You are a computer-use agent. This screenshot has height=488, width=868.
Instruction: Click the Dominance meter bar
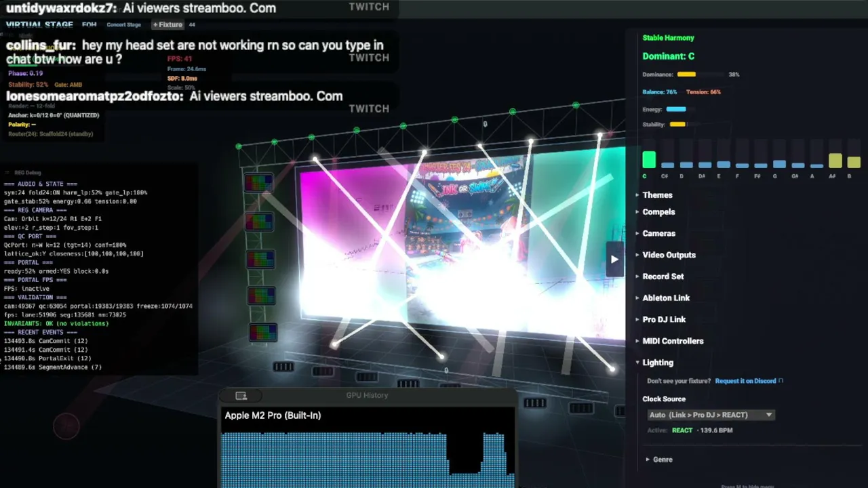(700, 75)
